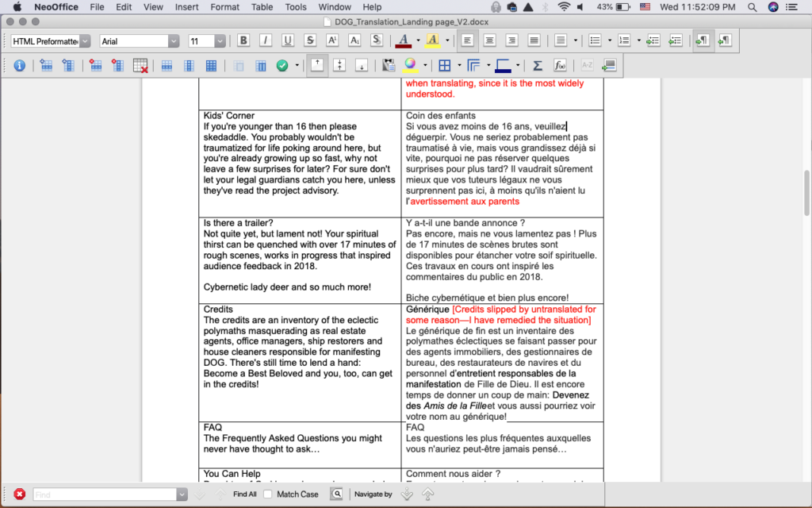Toggle Align Top cell alignment
Viewport: 812px width, 508px height.
click(317, 65)
